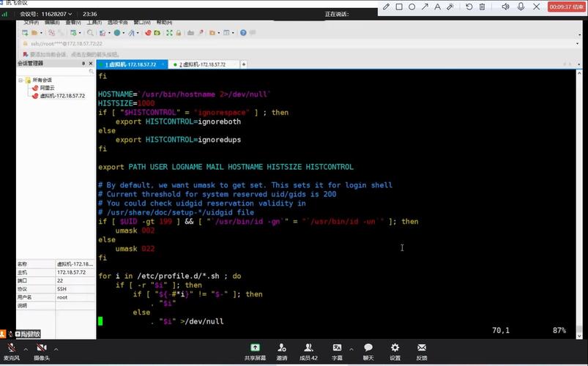Image resolution: width=588 pixels, height=366 pixels.
Task: Select the rectangle annotation tool
Action: 399,7
